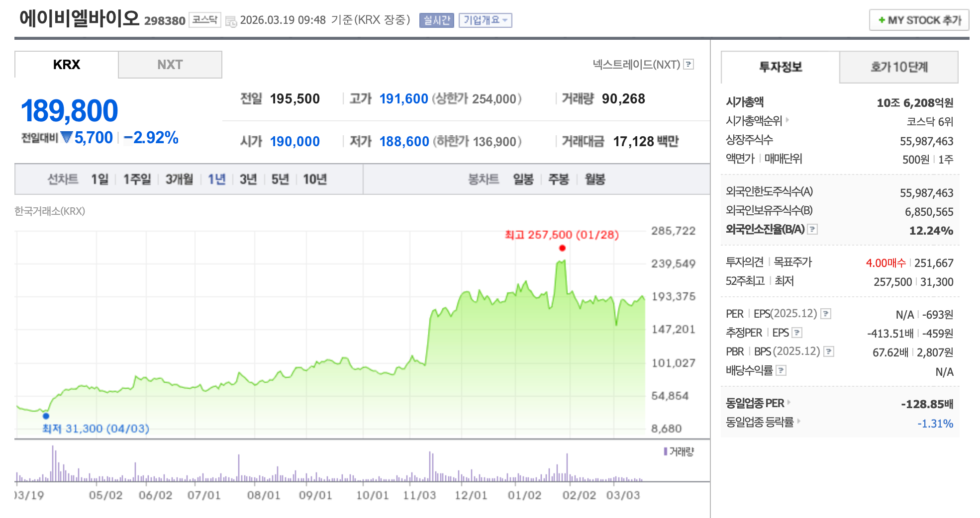Screen dimensions: 980x518
Task: Expand the 동일업종 PER link
Action: click(758, 403)
